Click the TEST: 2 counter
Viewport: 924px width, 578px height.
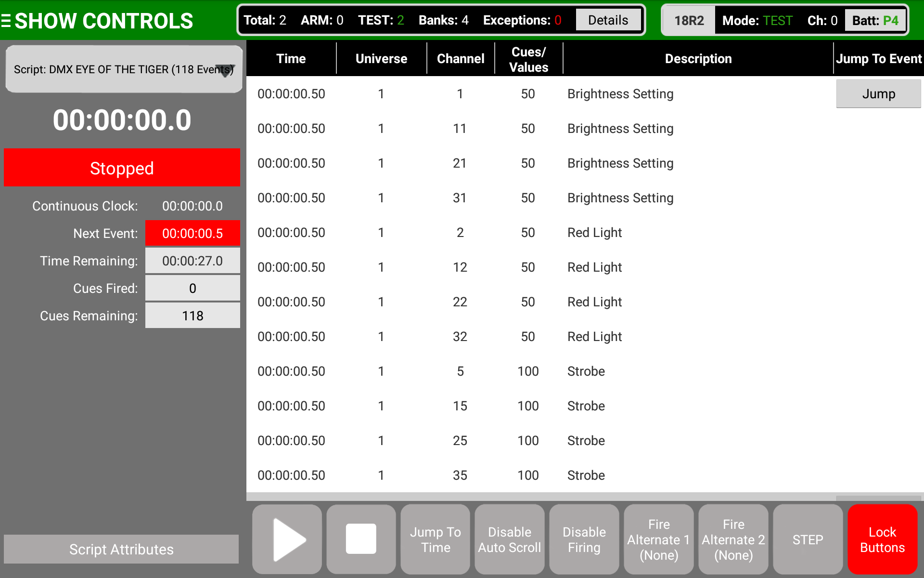[x=381, y=20]
